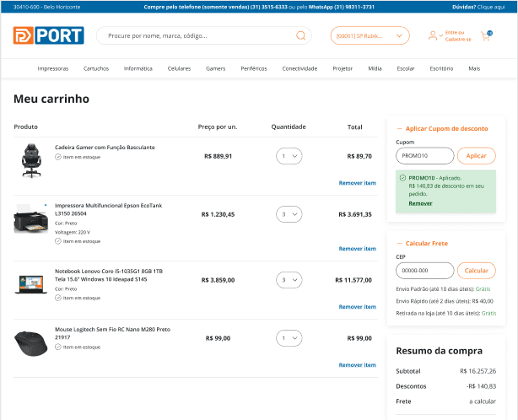Click the Epson printer thumbnail
518x420 pixels.
point(30,219)
